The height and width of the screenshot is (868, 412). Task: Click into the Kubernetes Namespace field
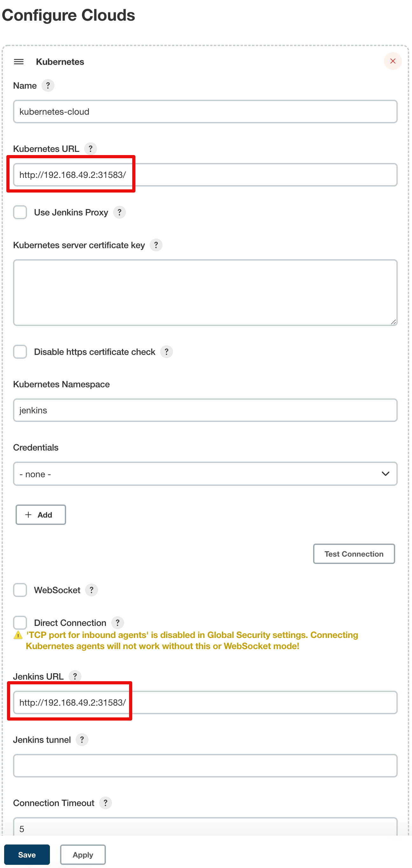point(205,410)
